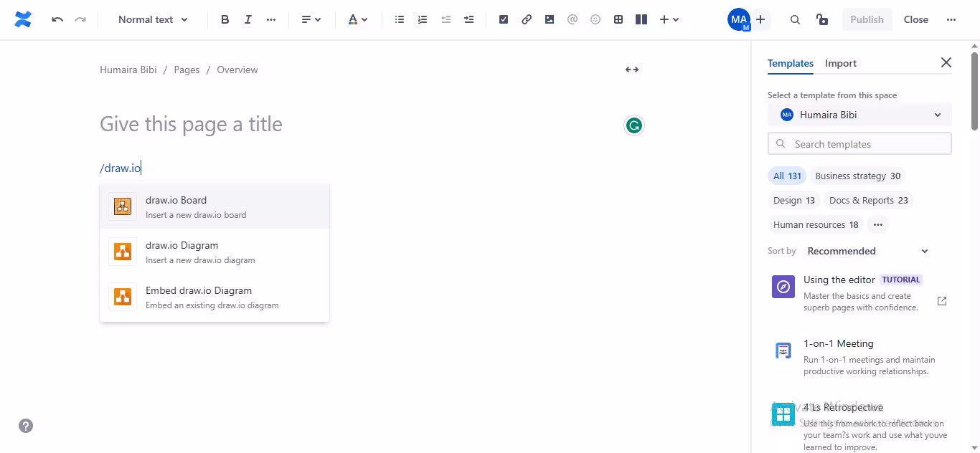
Task: Invite collaborators with plus button
Action: (x=760, y=20)
